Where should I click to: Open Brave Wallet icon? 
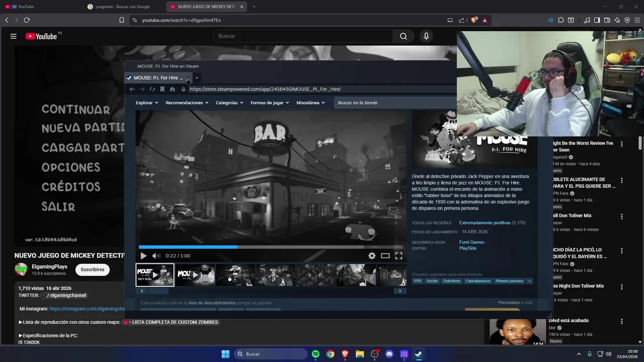click(607, 20)
